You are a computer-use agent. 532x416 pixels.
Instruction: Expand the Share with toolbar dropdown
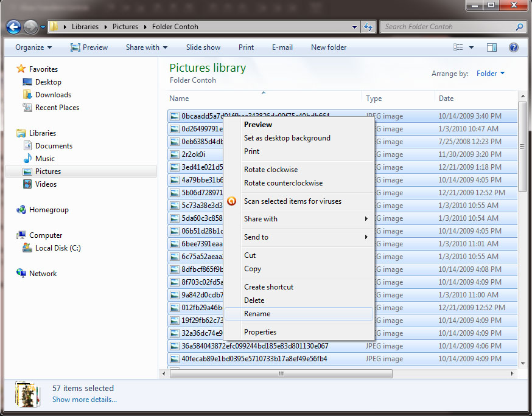[147, 47]
